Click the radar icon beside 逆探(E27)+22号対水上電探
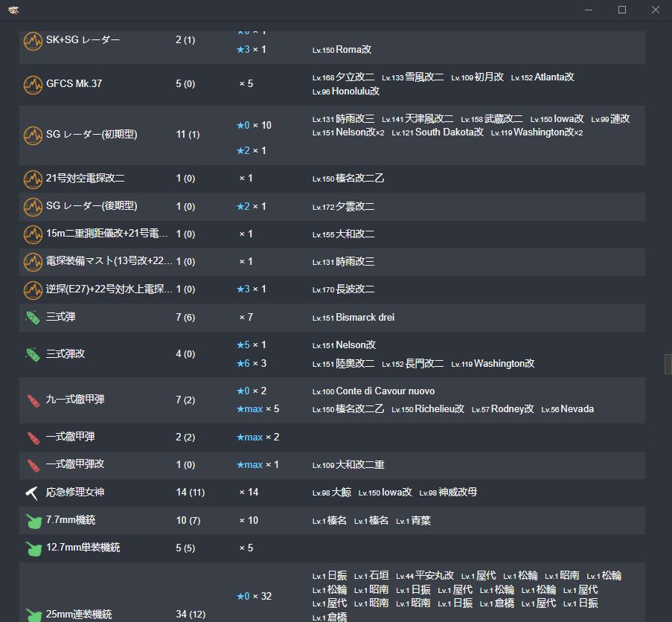672x622 pixels. 33,290
